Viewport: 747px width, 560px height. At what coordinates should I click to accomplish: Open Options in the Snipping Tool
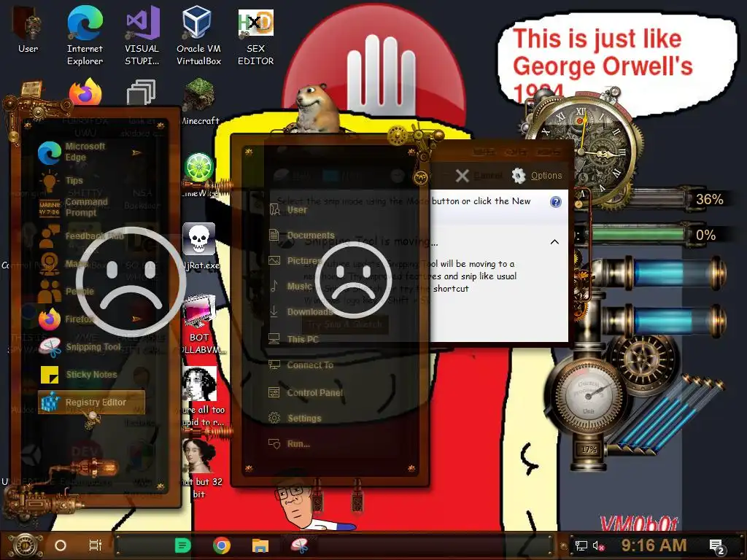point(537,176)
